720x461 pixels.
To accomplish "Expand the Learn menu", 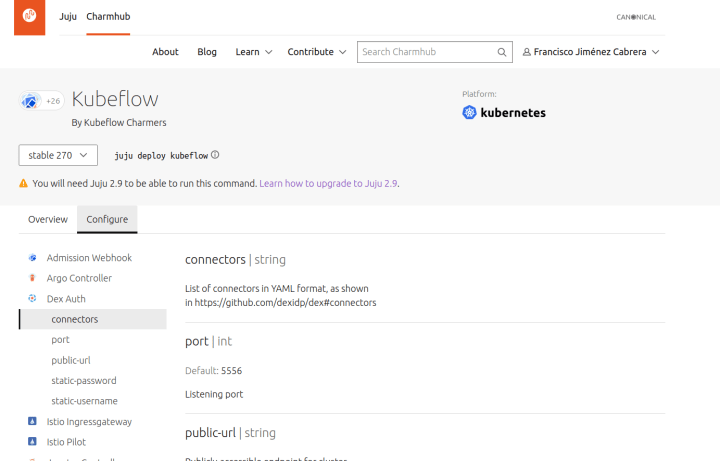I will 253,52.
